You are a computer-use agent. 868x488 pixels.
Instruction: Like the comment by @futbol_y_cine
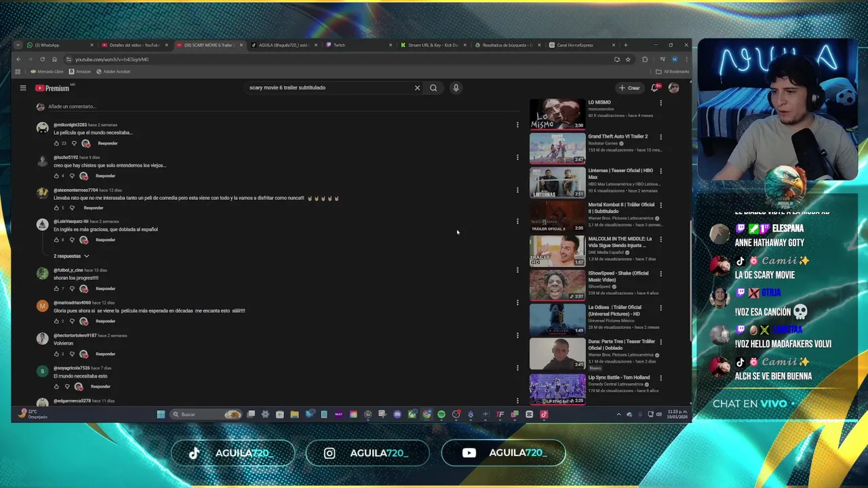click(x=56, y=289)
